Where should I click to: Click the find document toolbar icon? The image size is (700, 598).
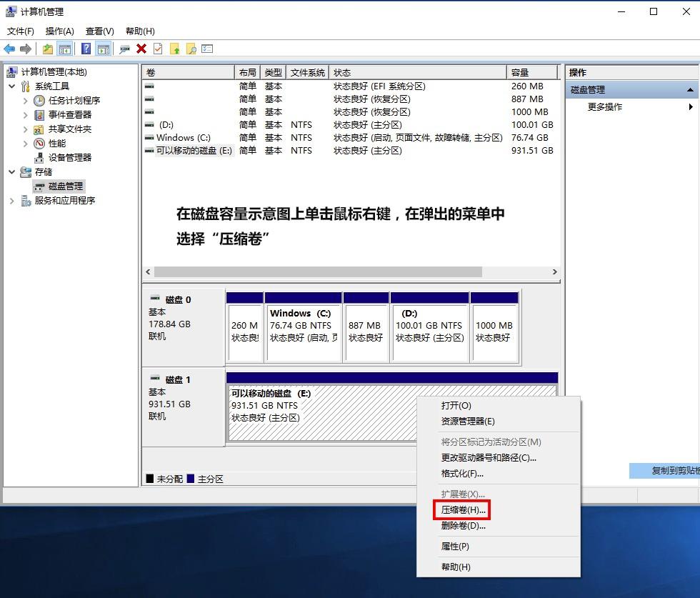tap(190, 49)
